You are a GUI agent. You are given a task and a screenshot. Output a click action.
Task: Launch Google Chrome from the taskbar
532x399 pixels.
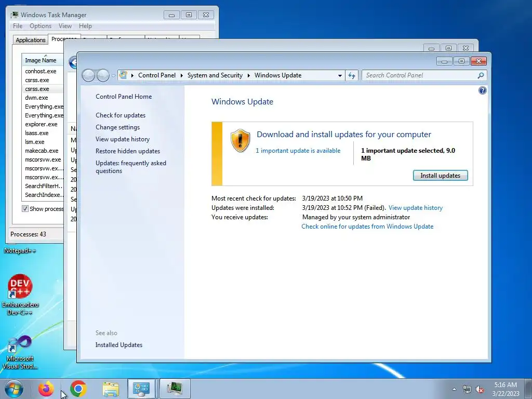click(x=78, y=389)
